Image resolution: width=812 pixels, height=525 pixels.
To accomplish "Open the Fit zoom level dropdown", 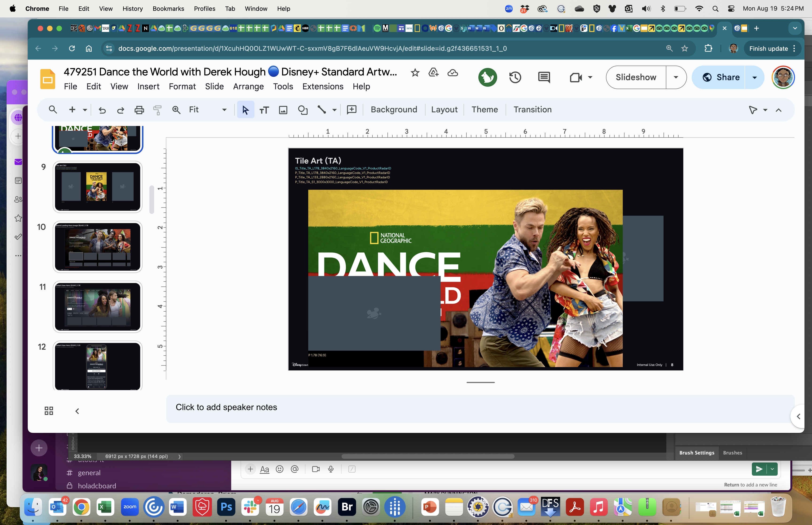I will [207, 110].
